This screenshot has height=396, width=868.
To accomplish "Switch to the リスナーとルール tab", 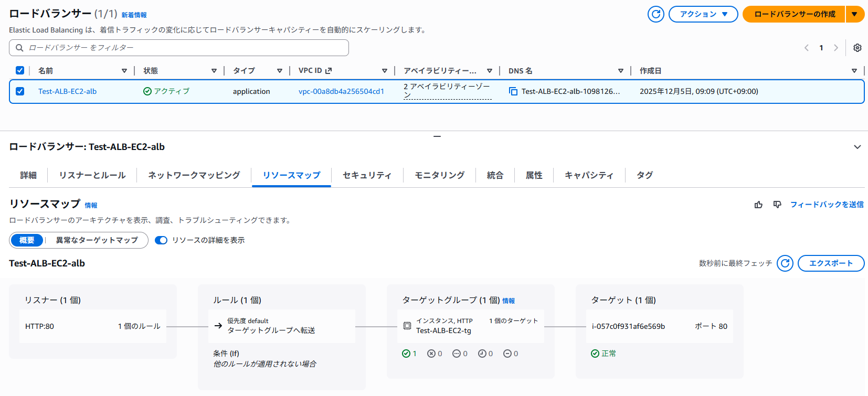I will (x=92, y=175).
